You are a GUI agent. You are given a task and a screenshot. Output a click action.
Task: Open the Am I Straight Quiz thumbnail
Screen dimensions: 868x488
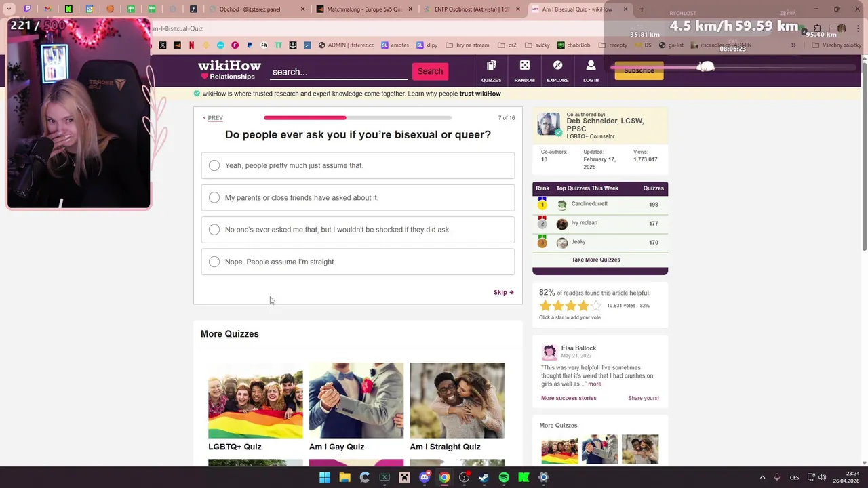pyautogui.click(x=457, y=401)
